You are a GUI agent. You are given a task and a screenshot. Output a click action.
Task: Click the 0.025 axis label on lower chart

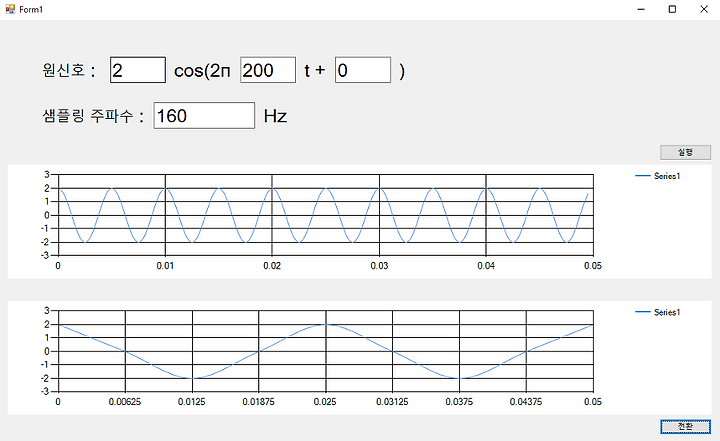325,402
